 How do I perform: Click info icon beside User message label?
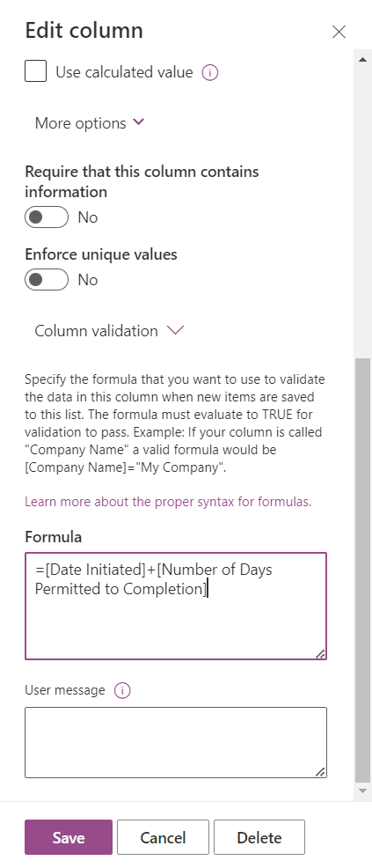tap(121, 690)
